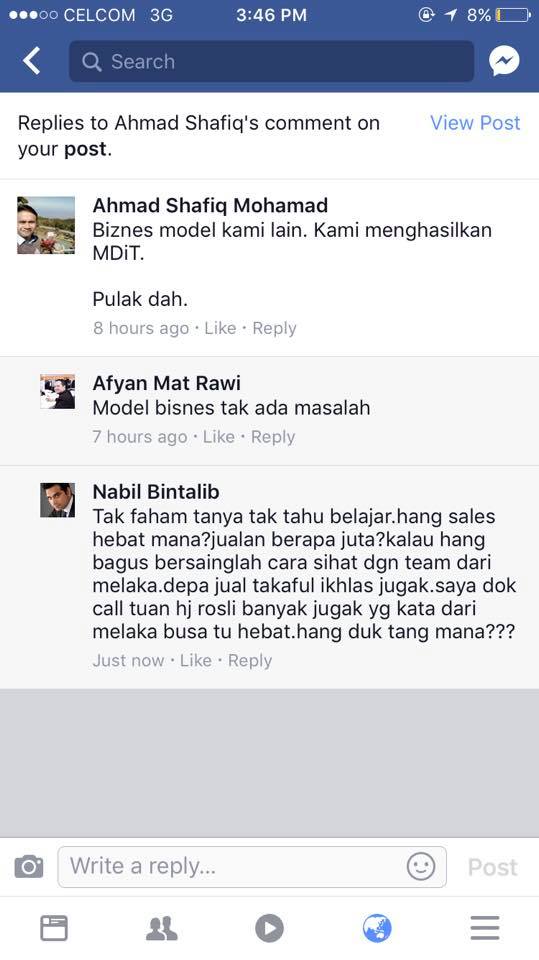Screen dimensions: 539x960
Task: Tap the View Post link
Action: point(475,122)
